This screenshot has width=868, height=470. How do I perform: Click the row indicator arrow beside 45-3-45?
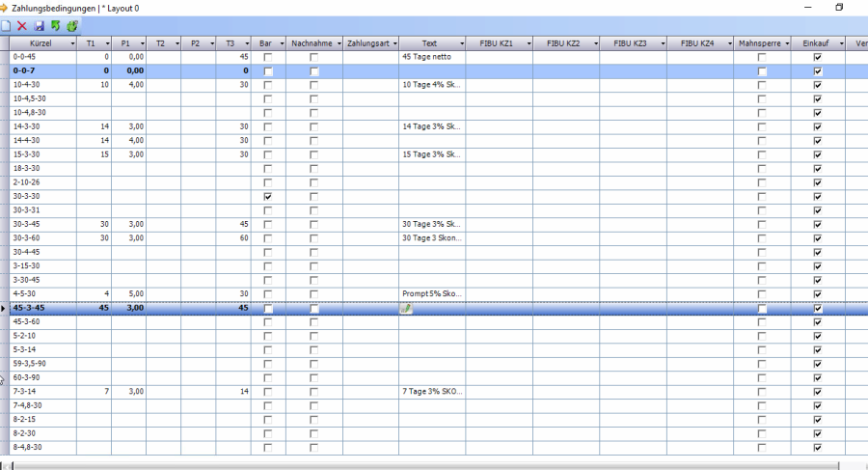click(5, 308)
